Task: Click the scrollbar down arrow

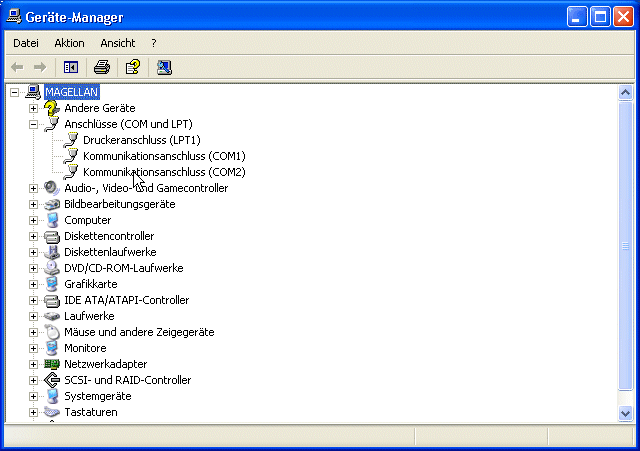Action: click(x=625, y=413)
